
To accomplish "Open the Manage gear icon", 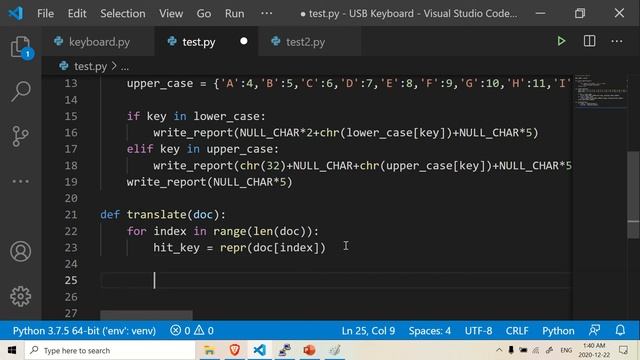I will pyautogui.click(x=20, y=296).
